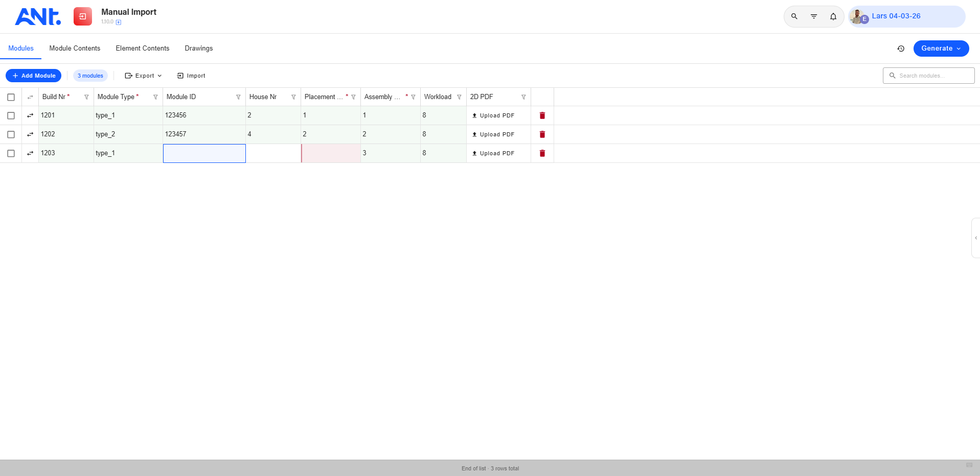Expand the collapsed side panel on the right edge
The width and height of the screenshot is (980, 476).
[x=975, y=238]
